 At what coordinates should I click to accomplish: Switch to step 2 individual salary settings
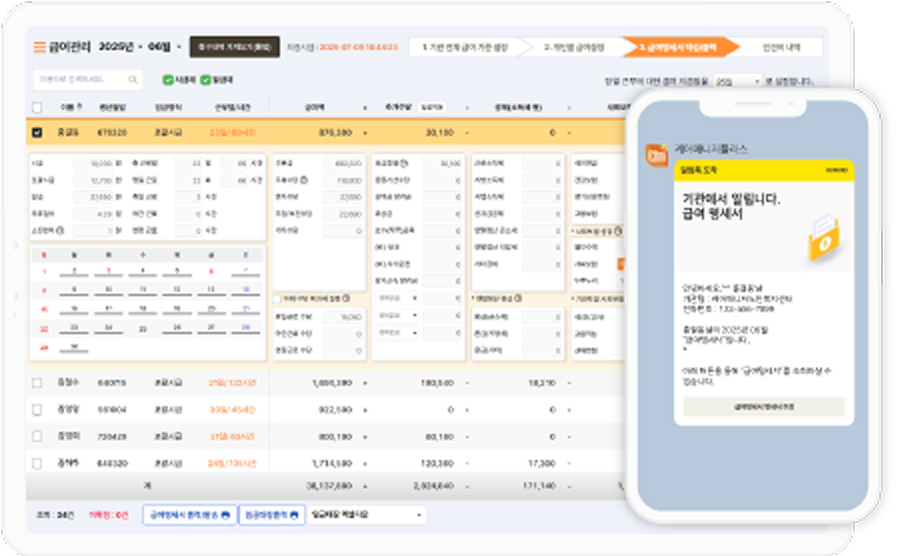coord(573,47)
